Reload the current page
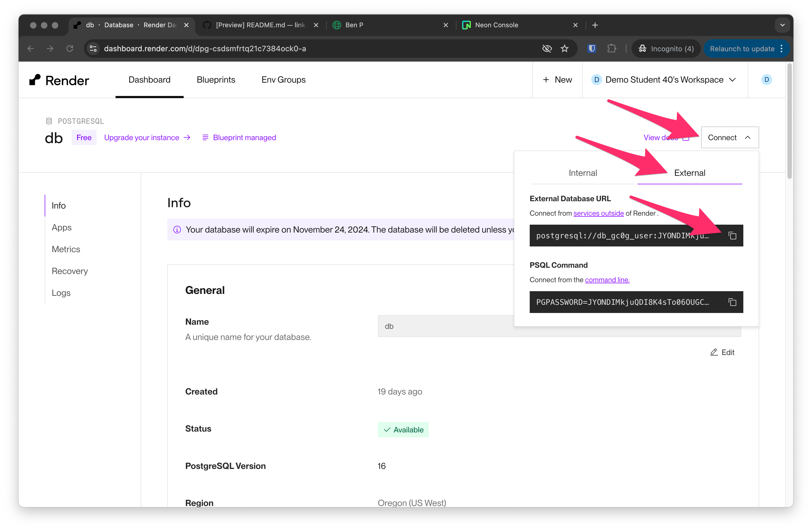Screen dimensions: 812x530 tap(70, 49)
